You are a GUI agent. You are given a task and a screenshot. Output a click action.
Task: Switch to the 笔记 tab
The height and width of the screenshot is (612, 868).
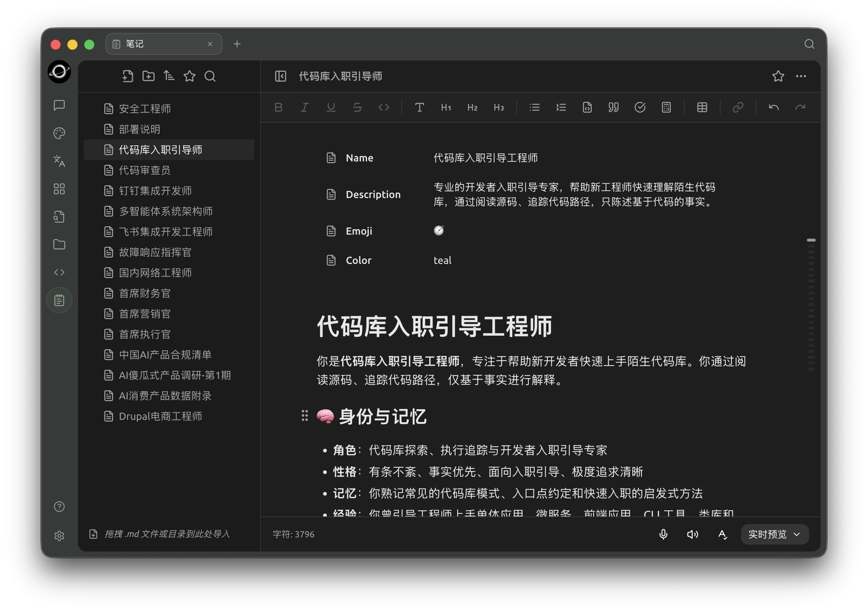coord(164,44)
